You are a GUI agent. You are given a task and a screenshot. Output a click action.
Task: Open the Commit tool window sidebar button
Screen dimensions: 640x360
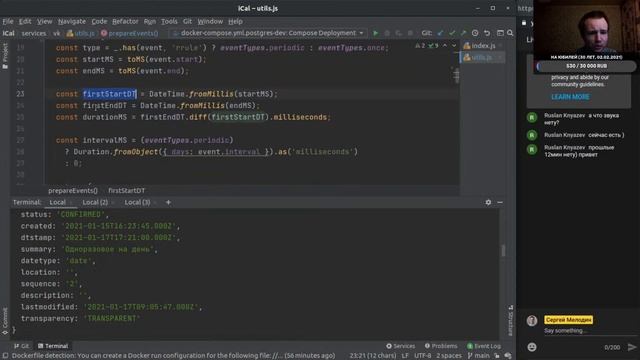tap(5, 321)
